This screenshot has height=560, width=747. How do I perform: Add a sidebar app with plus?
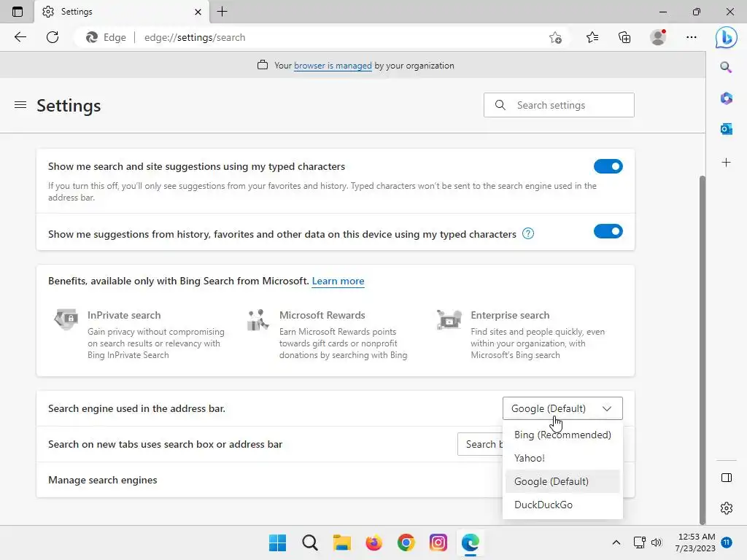[726, 163]
